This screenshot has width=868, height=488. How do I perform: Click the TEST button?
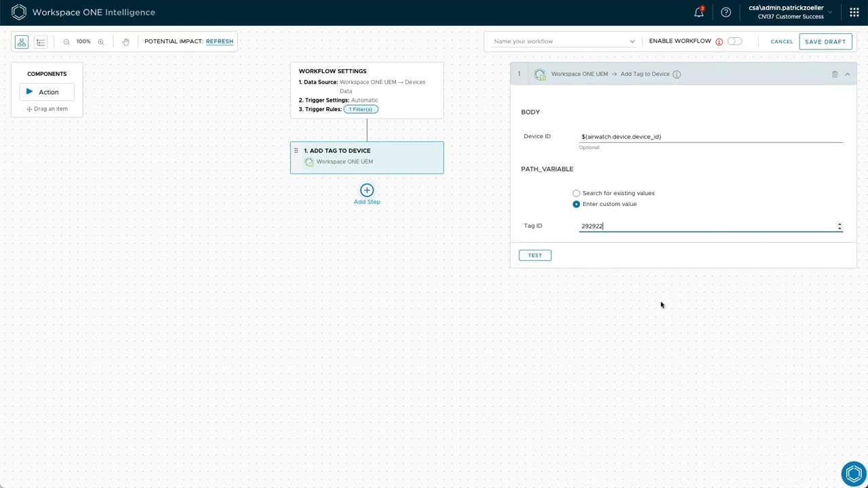[x=535, y=256]
